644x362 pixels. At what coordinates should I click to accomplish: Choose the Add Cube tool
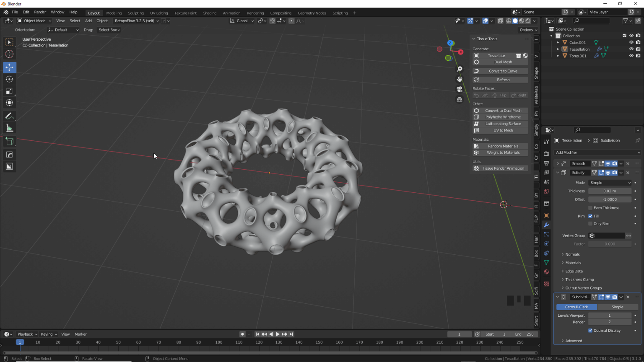(9, 141)
